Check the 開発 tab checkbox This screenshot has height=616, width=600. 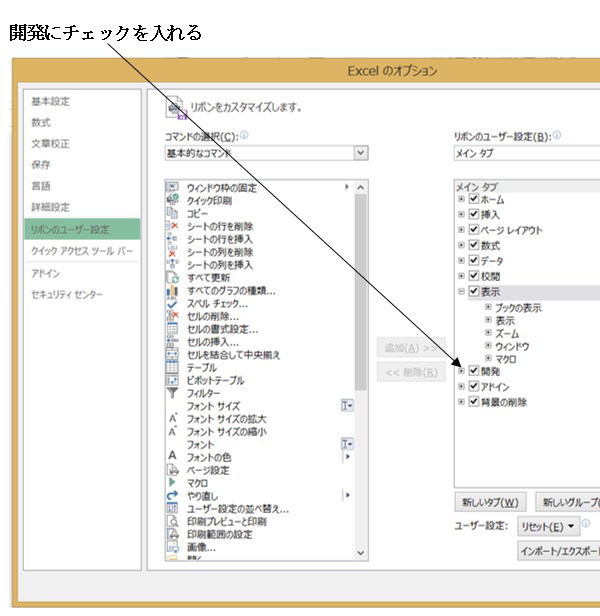474,371
